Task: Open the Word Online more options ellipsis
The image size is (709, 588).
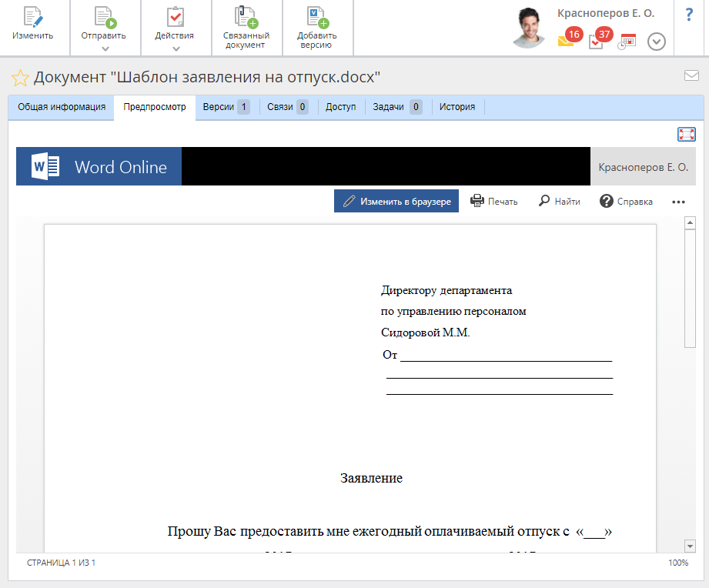Action: 678,202
